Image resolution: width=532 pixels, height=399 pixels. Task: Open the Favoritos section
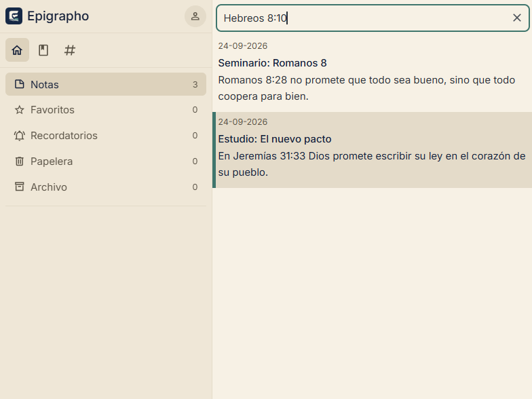[106, 110]
